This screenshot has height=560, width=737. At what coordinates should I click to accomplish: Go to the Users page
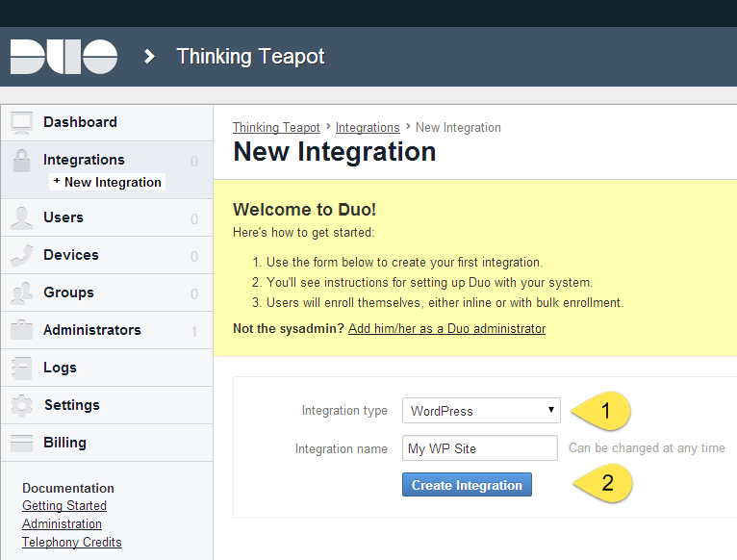[107, 217]
